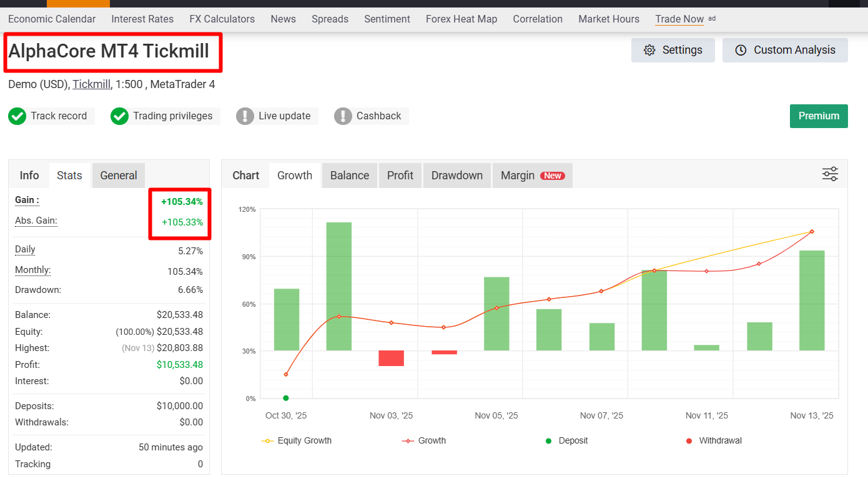This screenshot has width=868, height=486.
Task: View the Drawdown chart tab
Action: (x=457, y=176)
